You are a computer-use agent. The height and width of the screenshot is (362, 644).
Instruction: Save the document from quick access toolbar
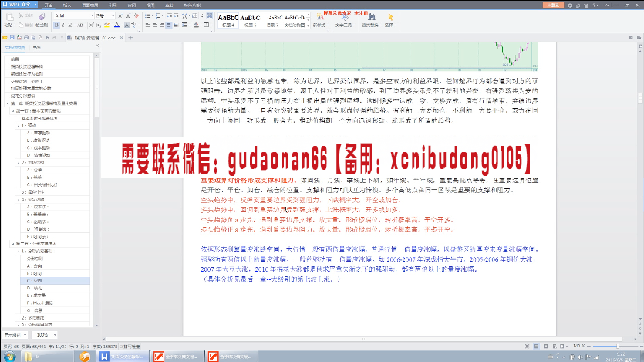[12, 37]
